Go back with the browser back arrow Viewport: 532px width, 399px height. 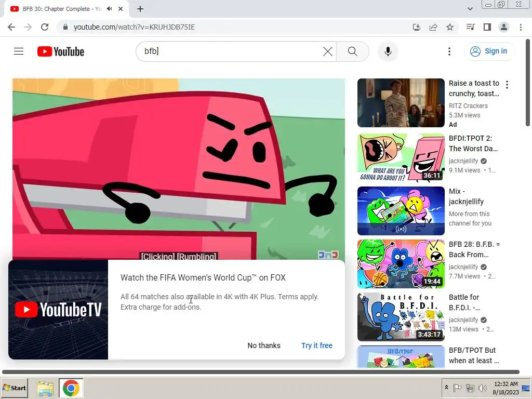(x=11, y=27)
